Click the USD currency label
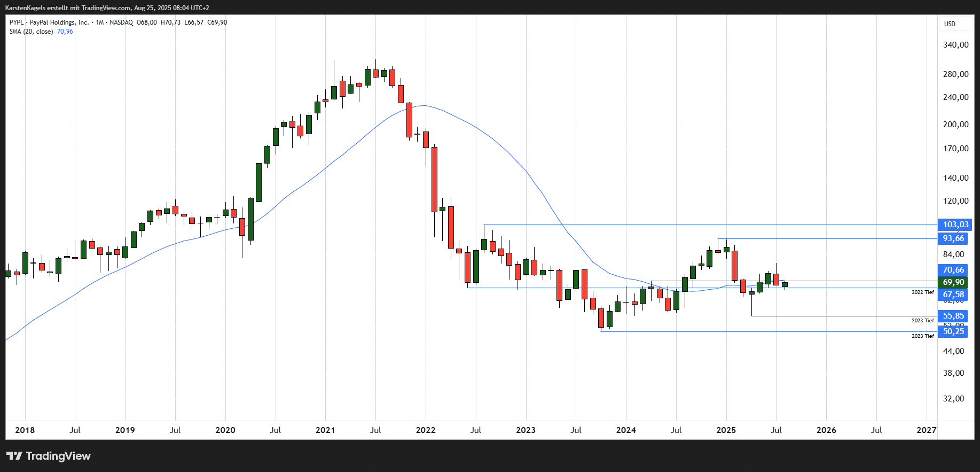 (950, 24)
